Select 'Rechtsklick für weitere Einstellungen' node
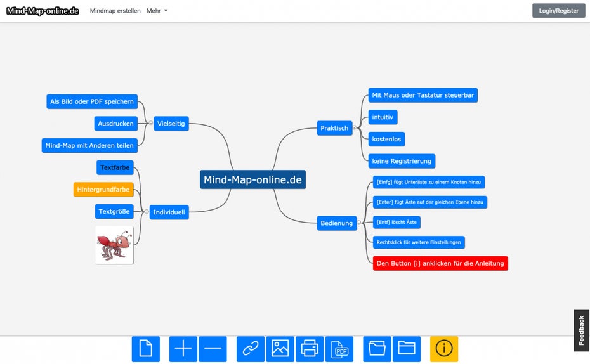The height and width of the screenshot is (364, 590). [419, 242]
